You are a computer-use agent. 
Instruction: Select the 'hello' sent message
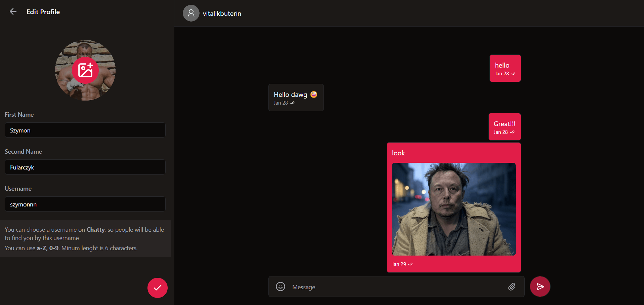tap(505, 68)
